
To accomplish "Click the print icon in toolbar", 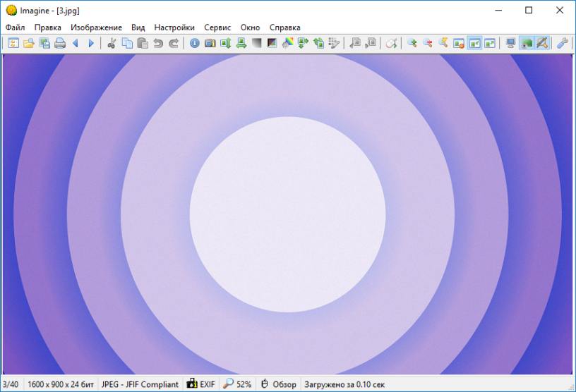I will (x=60, y=44).
